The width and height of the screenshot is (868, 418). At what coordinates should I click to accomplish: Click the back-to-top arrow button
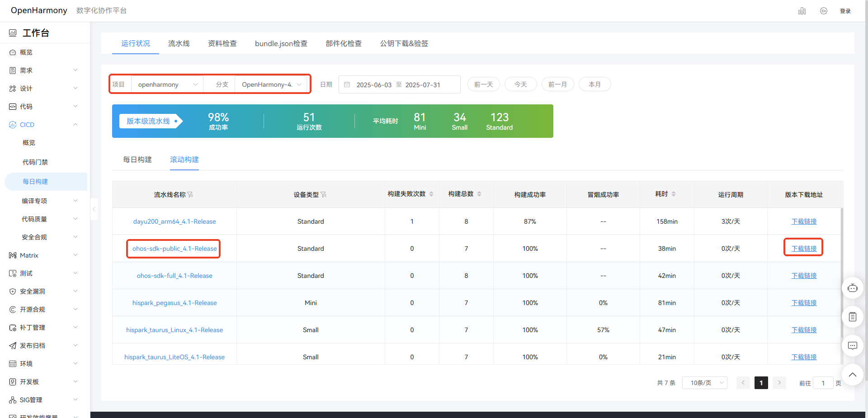pos(853,375)
